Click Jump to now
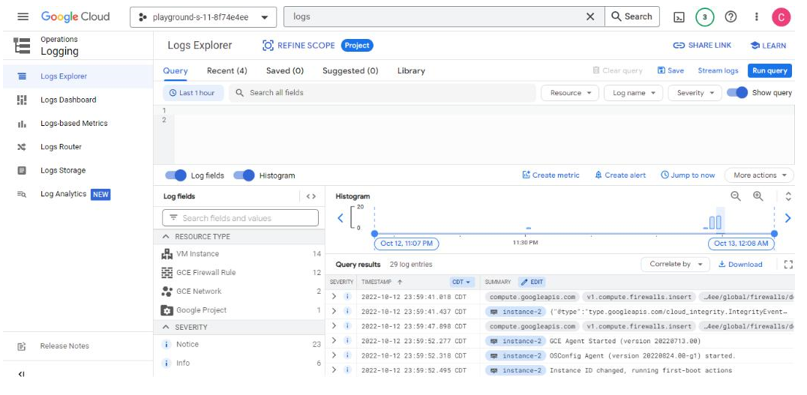 688,175
